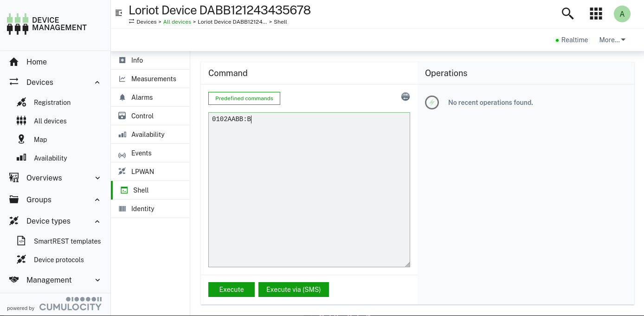
Task: Click the round icon beside Predefined commands
Action: [405, 97]
